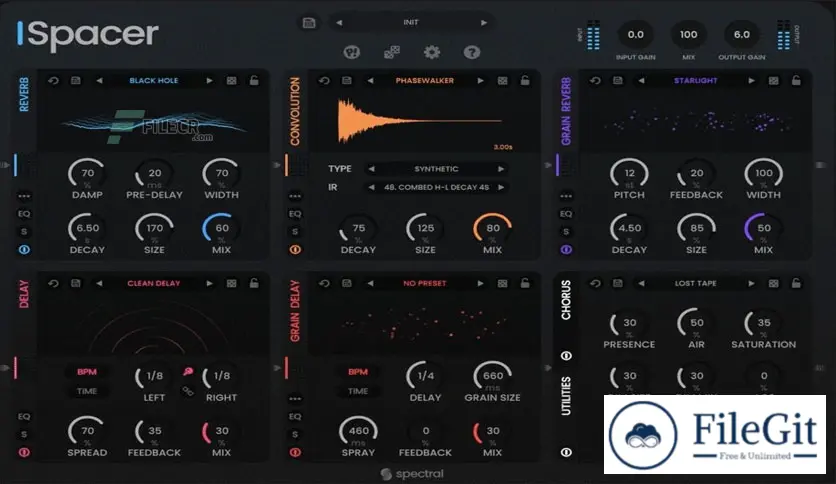The image size is (836, 484).
Task: Lock the Convolution module
Action: tap(525, 80)
